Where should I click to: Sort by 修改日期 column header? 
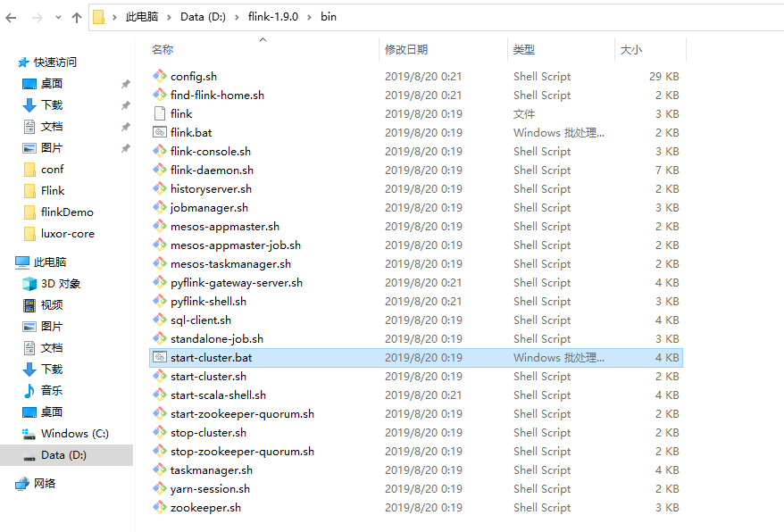point(406,49)
